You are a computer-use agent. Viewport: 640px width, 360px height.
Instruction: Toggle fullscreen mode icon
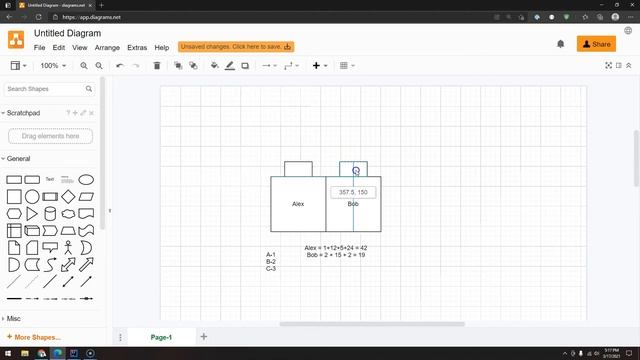[x=609, y=65]
